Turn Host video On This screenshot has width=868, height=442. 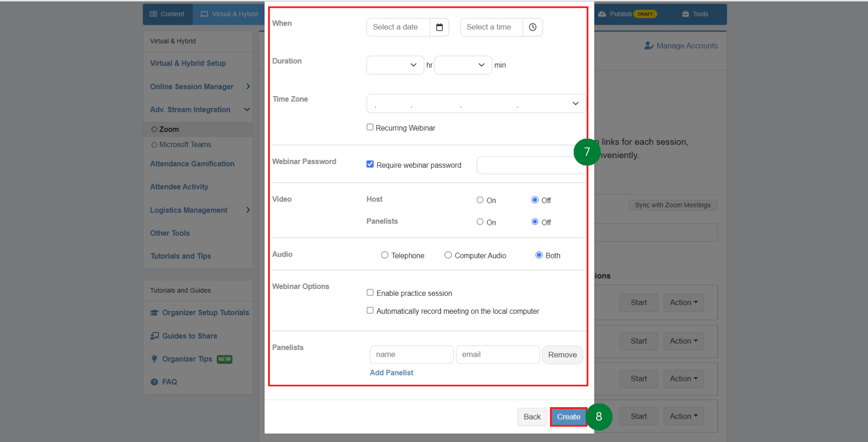click(x=480, y=200)
